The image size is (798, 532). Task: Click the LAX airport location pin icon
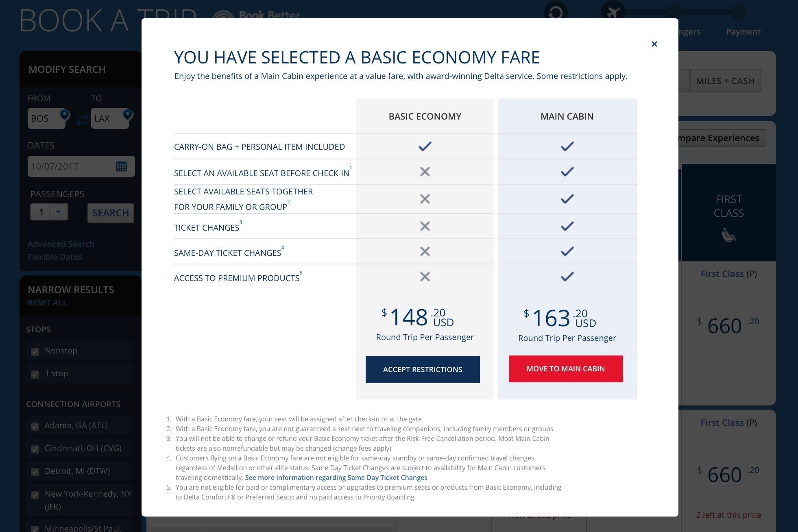[128, 115]
